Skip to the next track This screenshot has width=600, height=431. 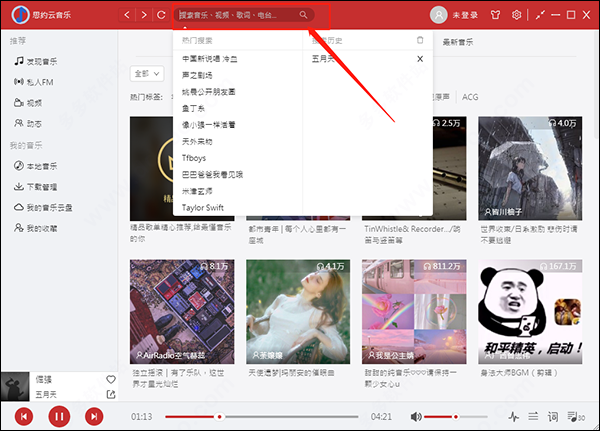click(94, 416)
